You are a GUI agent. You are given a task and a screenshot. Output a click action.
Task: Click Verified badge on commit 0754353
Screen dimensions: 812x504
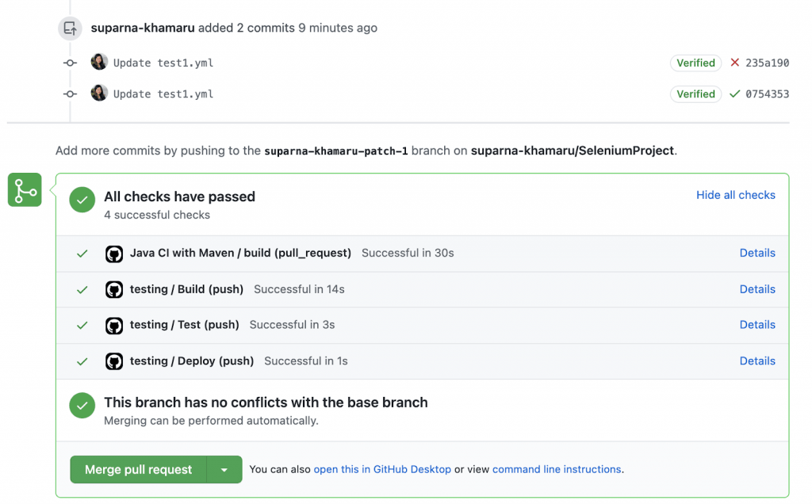coord(695,94)
